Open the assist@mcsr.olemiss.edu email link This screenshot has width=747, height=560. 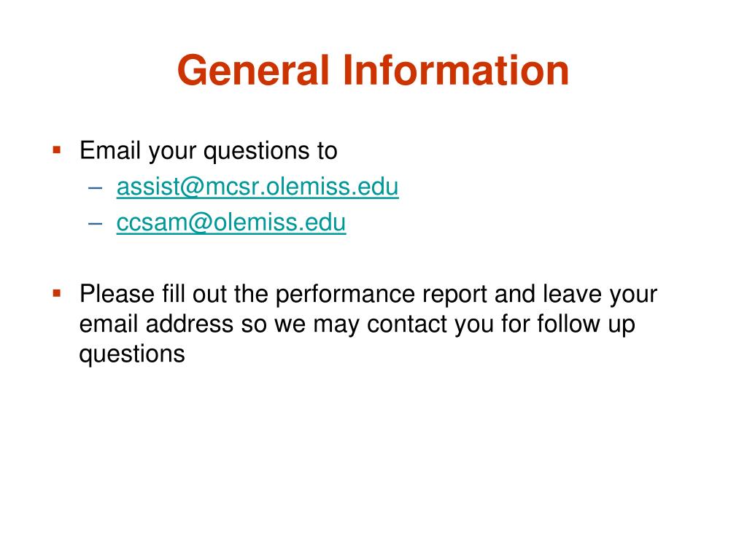pos(258,187)
